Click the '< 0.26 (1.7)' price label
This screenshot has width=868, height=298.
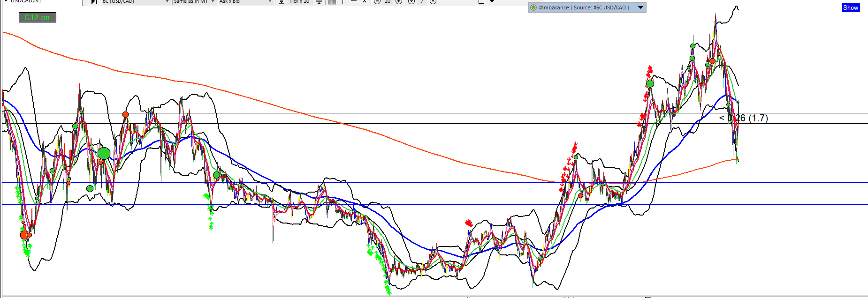click(x=744, y=118)
